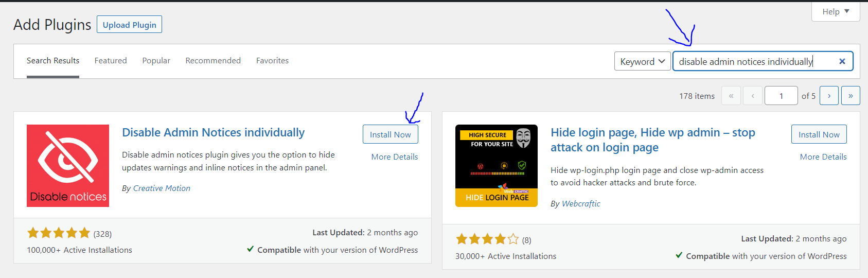Click the current page number field
Viewport: 868px width, 278px height.
(781, 96)
